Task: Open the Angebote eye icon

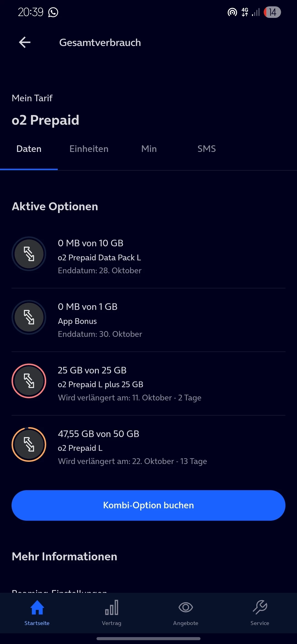Action: point(186,607)
